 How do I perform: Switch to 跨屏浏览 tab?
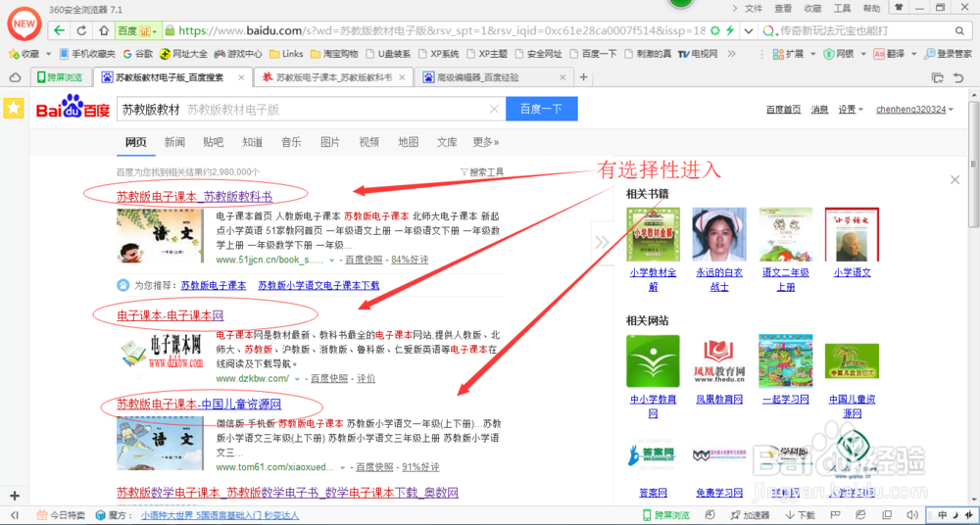tap(60, 77)
